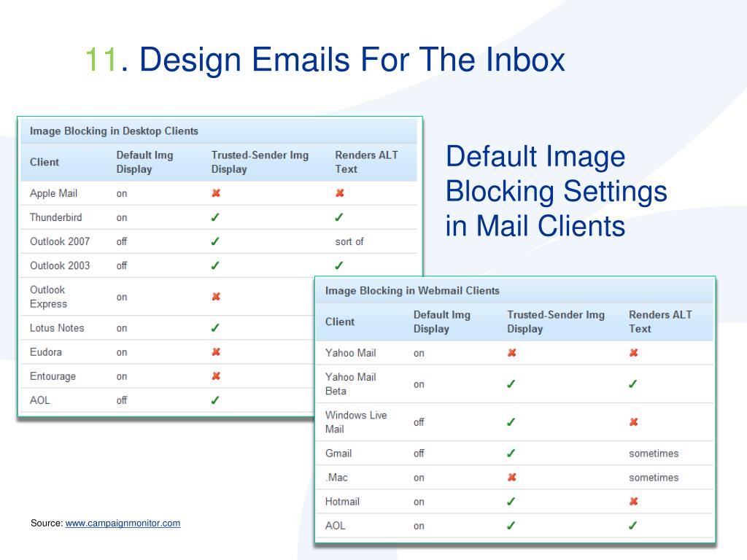The width and height of the screenshot is (747, 560).
Task: Click Yahoo Mail (non-Beta) Trusted-Sender red cross
Action: 511,353
